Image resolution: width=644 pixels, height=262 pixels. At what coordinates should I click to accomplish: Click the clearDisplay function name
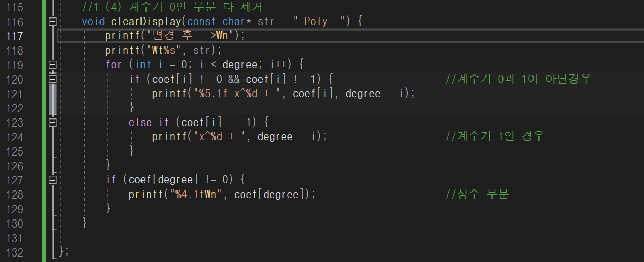click(146, 22)
